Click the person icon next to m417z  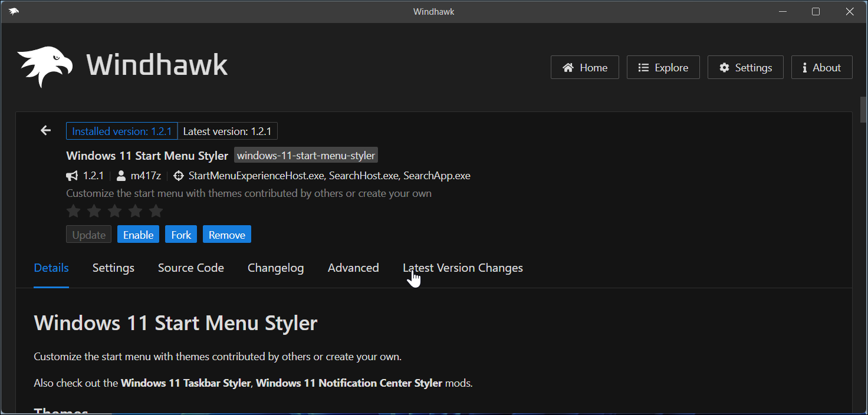pos(121,175)
